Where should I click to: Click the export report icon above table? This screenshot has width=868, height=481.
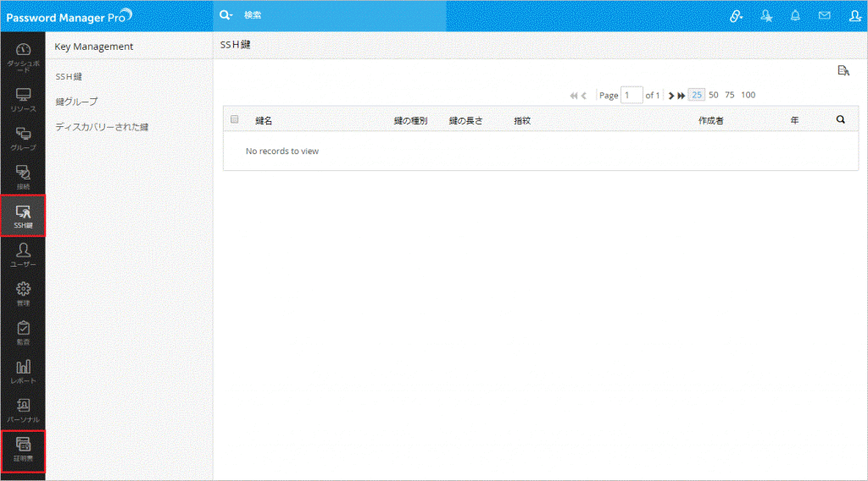click(843, 71)
